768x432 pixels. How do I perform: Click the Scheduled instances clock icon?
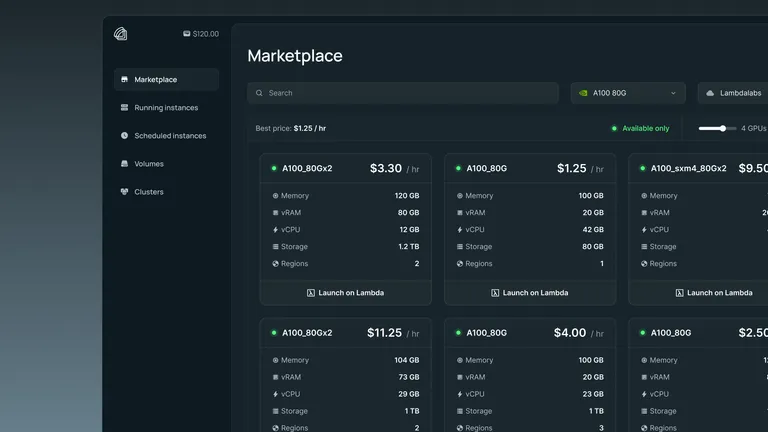click(124, 136)
